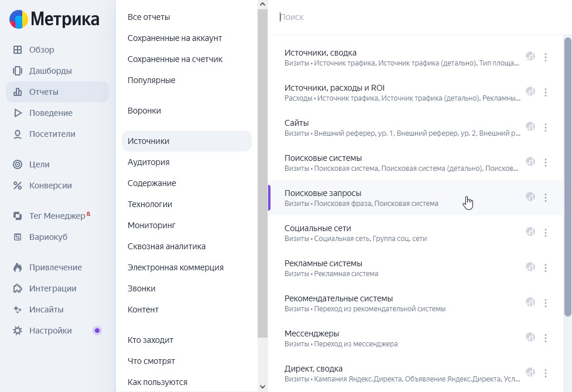Open Тег Менеджер in the sidebar
This screenshot has height=392, width=572.
pos(57,216)
